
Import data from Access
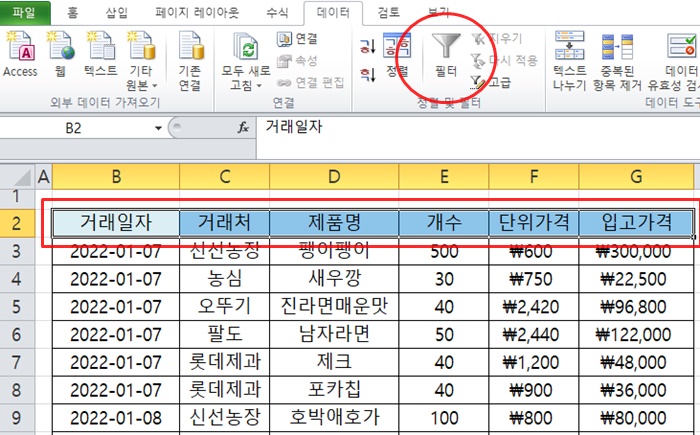point(20,54)
